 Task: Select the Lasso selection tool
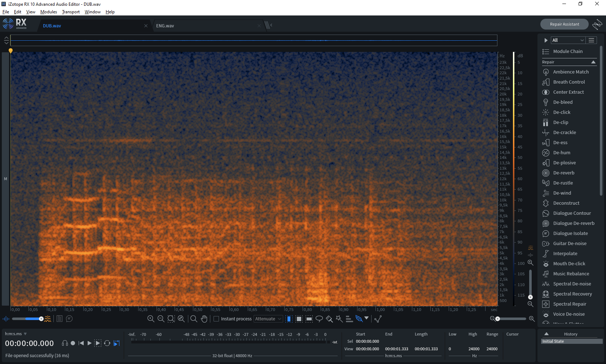click(319, 319)
